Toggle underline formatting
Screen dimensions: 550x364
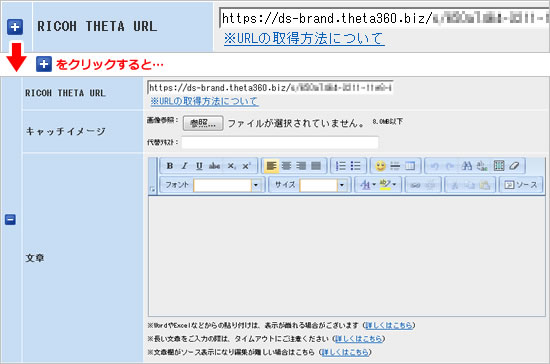(x=199, y=166)
